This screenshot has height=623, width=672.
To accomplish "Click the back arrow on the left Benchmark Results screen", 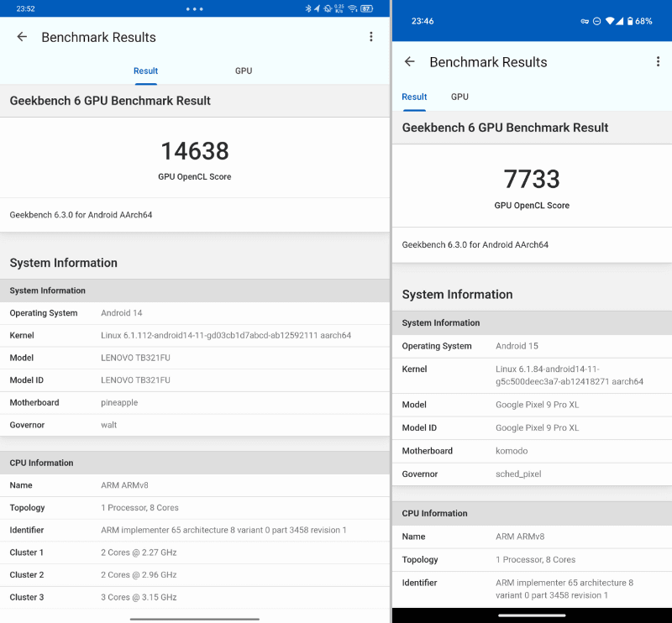I will pyautogui.click(x=22, y=37).
